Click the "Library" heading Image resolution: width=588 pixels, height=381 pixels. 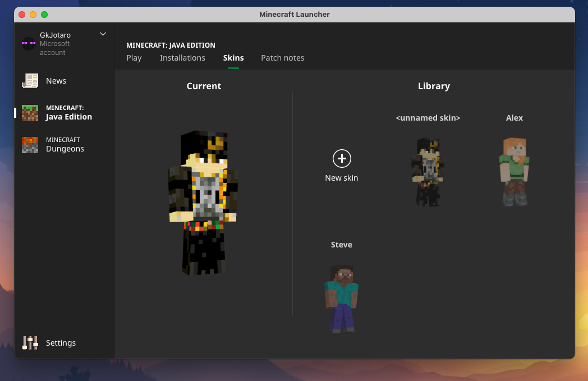pyautogui.click(x=434, y=86)
